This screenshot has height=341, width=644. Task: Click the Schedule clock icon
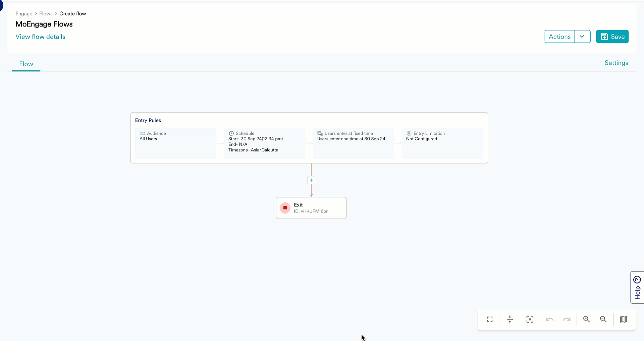231,133
